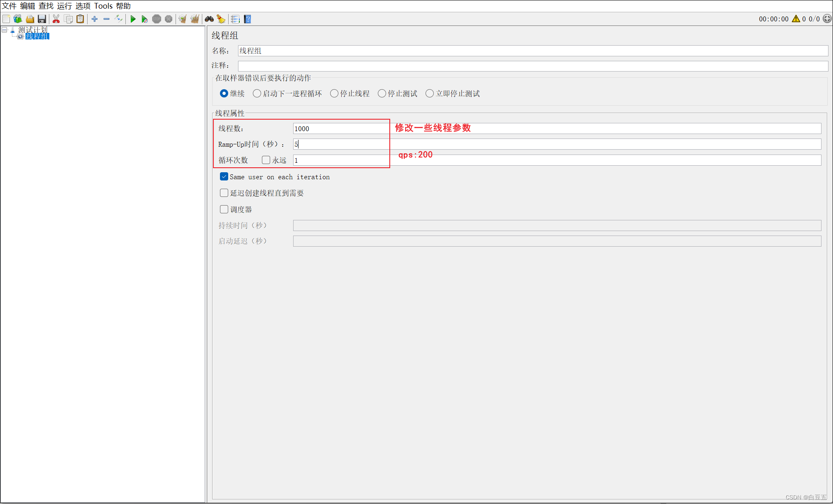Select 线程组 in the tree
The image size is (833, 504).
click(x=37, y=36)
